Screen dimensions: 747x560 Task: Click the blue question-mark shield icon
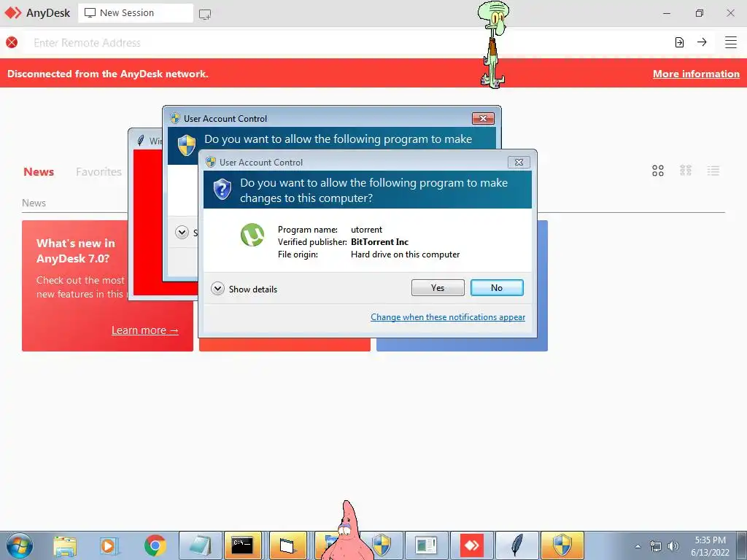pyautogui.click(x=222, y=190)
